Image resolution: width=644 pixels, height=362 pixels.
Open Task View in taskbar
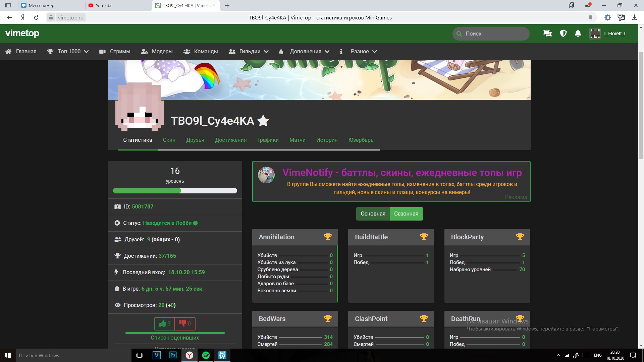[x=140, y=355]
